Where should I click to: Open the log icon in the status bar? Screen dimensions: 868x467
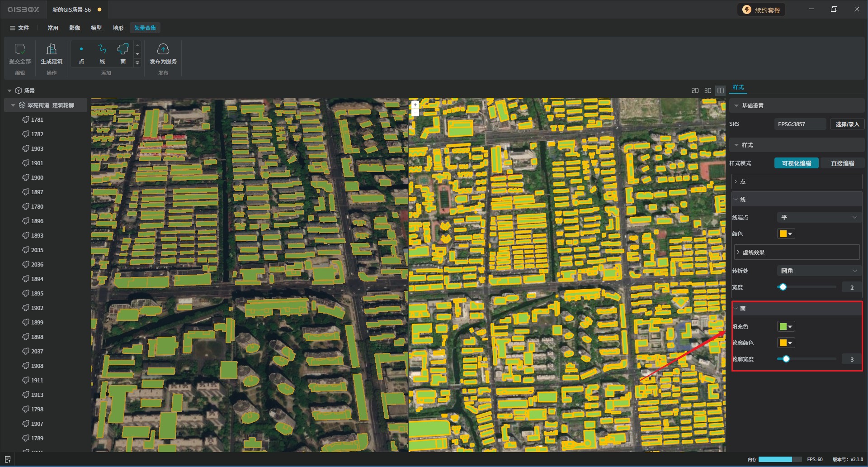[8, 459]
